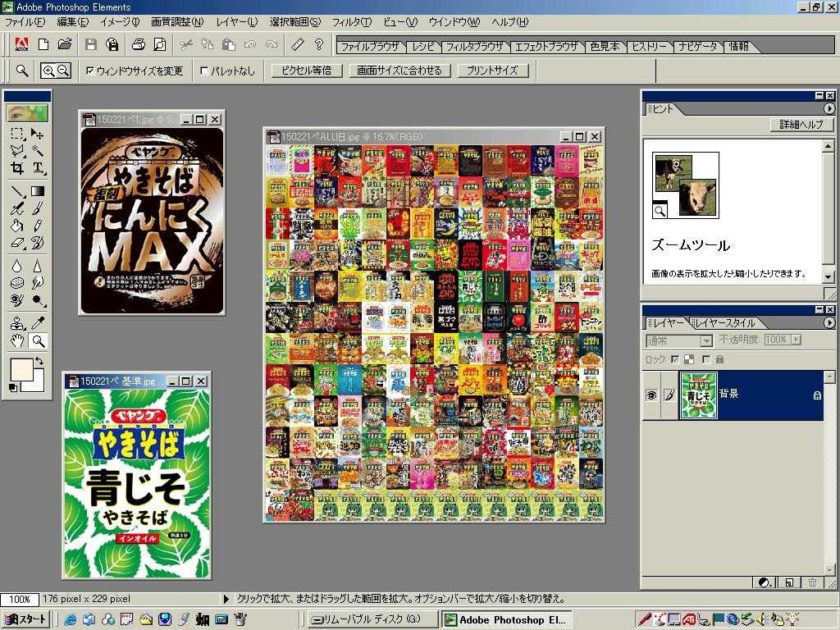Select the 背景 layer thumbnail
840x630 pixels.
pyautogui.click(x=698, y=395)
